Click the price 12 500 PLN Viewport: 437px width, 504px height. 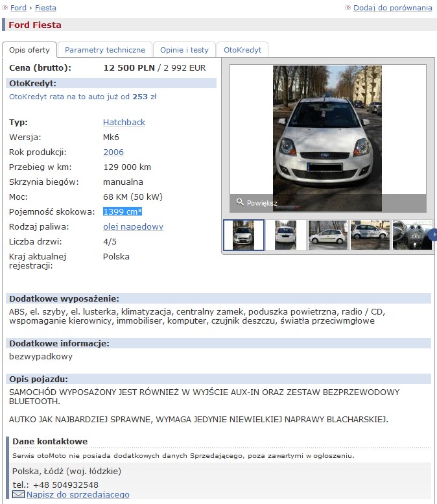[129, 68]
